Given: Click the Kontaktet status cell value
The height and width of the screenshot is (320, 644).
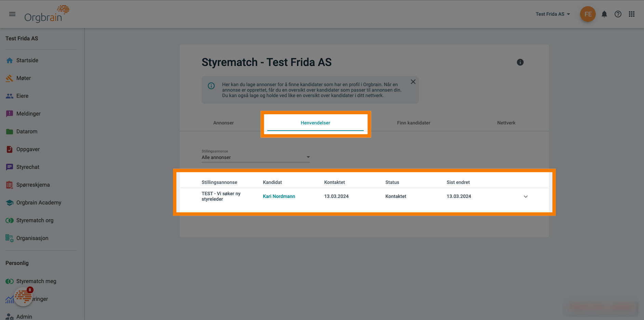Looking at the screenshot, I should (x=396, y=196).
